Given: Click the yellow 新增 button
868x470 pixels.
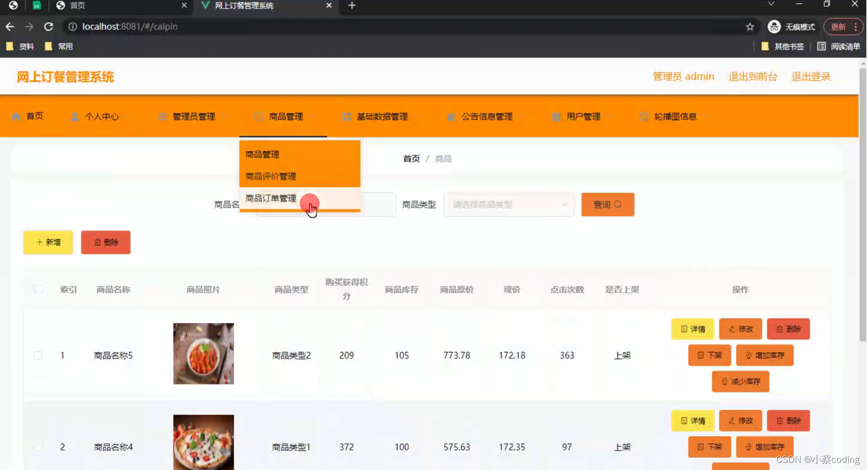Looking at the screenshot, I should 48,242.
